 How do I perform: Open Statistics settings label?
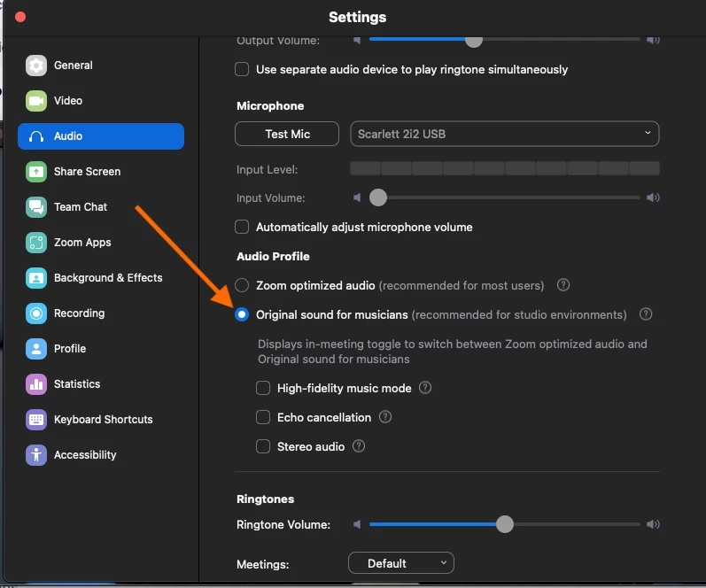coord(77,384)
